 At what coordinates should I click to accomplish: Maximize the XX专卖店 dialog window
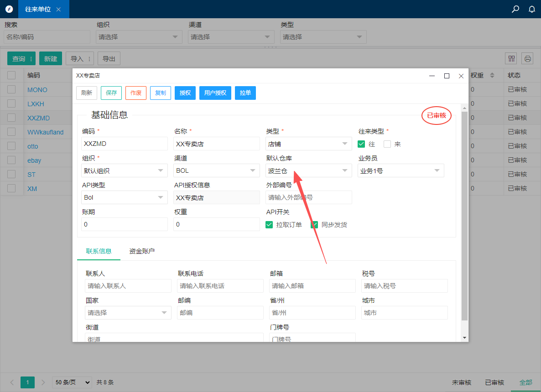pos(447,76)
